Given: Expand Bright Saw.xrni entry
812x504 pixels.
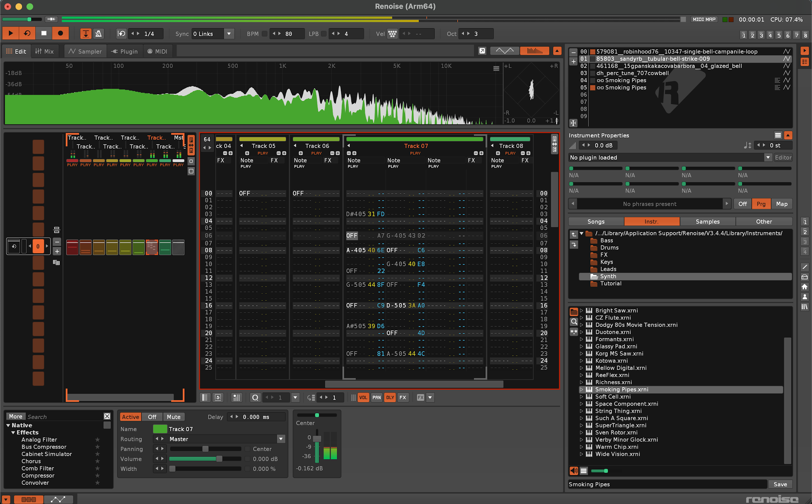Looking at the screenshot, I should click(581, 311).
